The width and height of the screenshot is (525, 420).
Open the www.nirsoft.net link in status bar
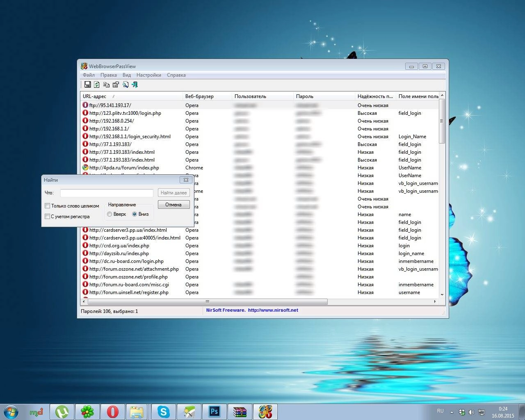click(273, 310)
